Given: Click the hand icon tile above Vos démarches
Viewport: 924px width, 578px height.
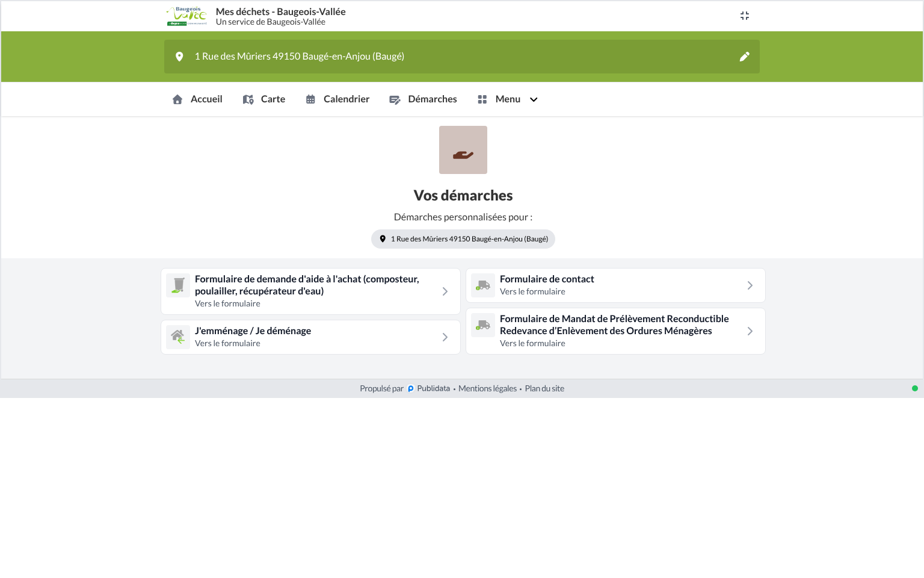Looking at the screenshot, I should click(x=463, y=150).
